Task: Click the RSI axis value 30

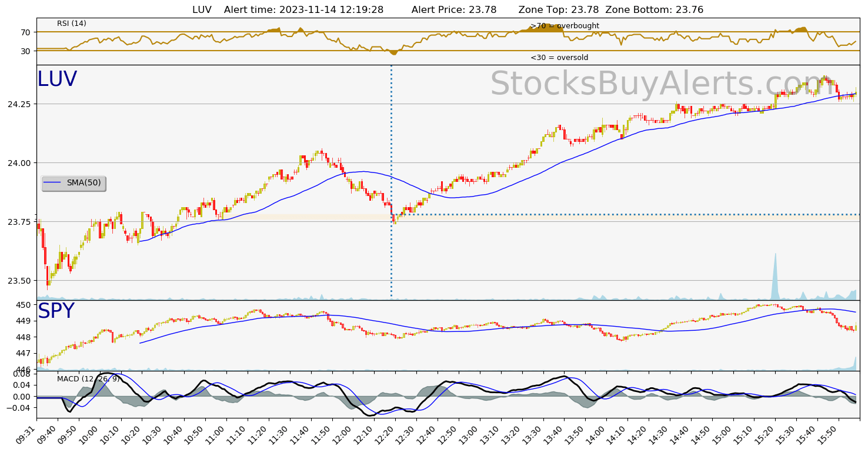Action: 25,51
